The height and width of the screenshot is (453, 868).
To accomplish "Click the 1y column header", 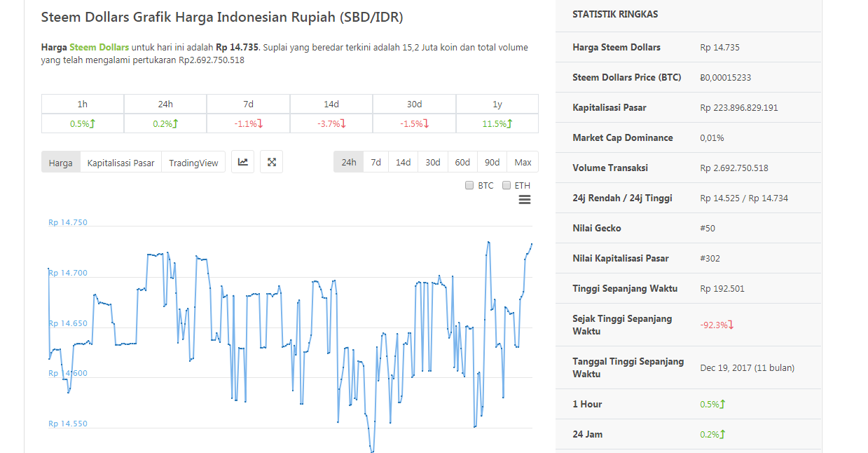I will (x=497, y=104).
